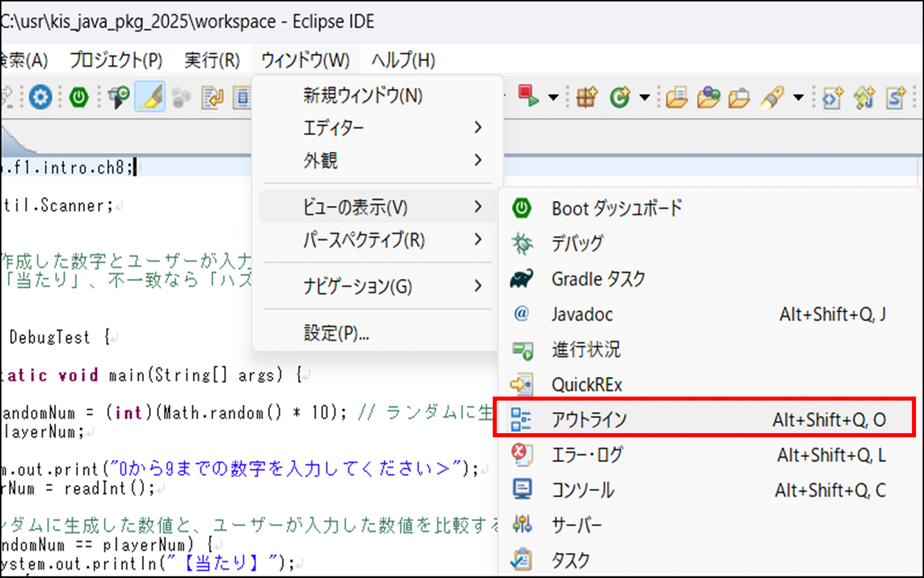Click the blue gear toolbar icon
Image resolution: width=924 pixels, height=578 pixels.
40,97
